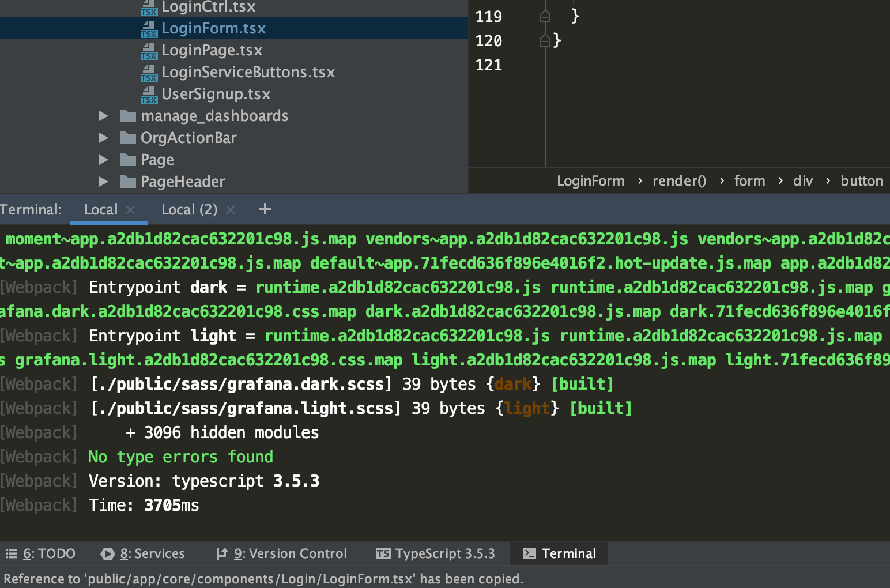
Task: Select form breadcrumb
Action: pos(750,181)
